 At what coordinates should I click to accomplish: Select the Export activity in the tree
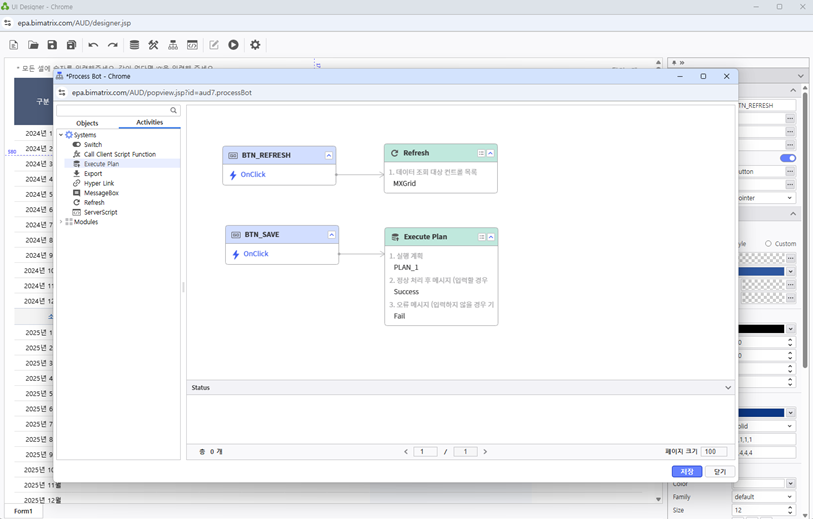click(93, 173)
